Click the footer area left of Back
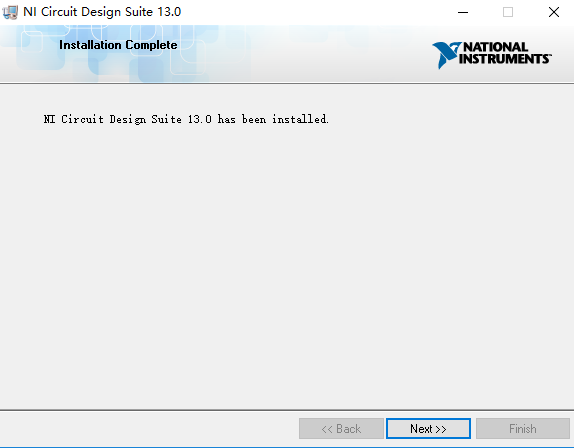Image resolution: width=574 pixels, height=448 pixels. coord(148,429)
